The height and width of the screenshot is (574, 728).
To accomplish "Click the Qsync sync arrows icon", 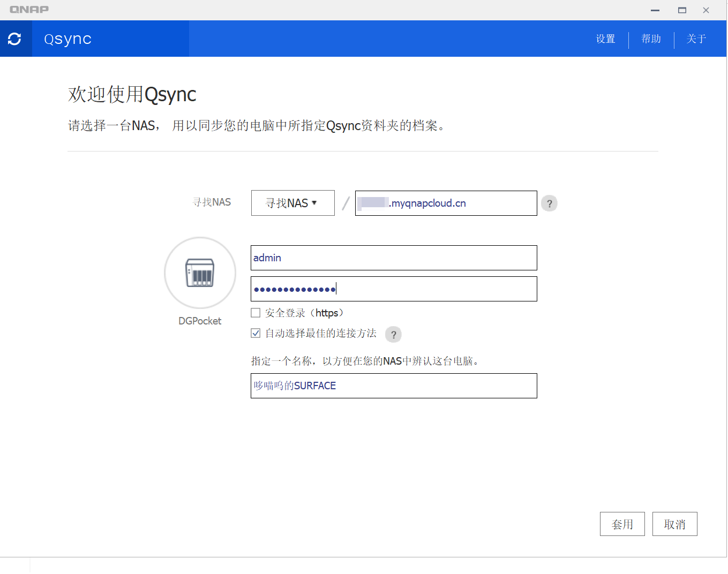I will (x=15, y=39).
